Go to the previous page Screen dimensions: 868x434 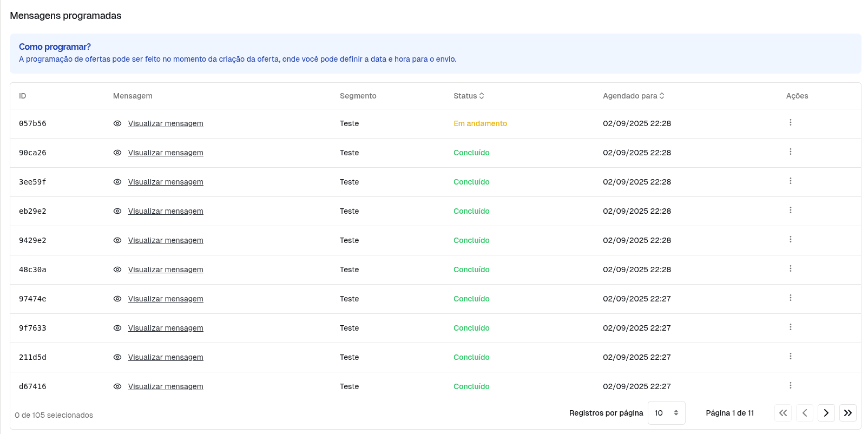804,413
